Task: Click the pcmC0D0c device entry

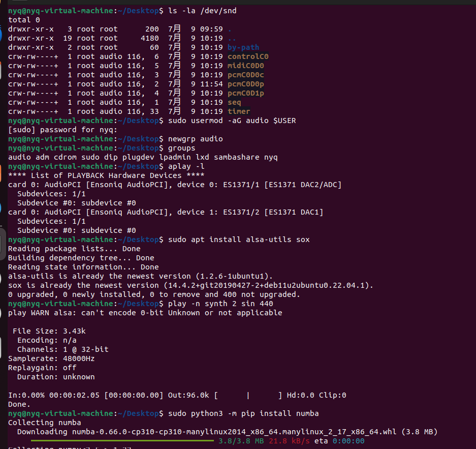Action: point(245,75)
